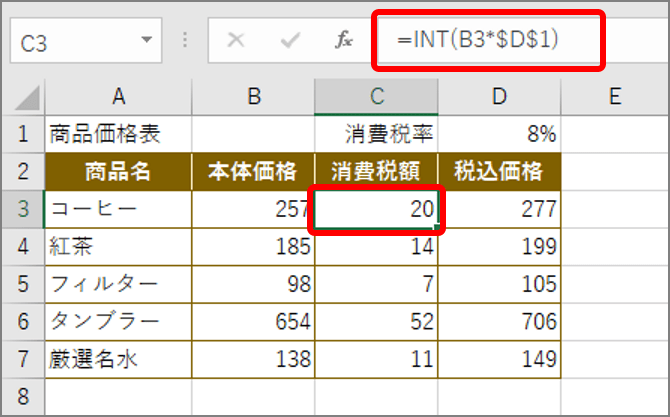670x417 pixels.
Task: Click the price cell 138
Action: pyautogui.click(x=253, y=359)
